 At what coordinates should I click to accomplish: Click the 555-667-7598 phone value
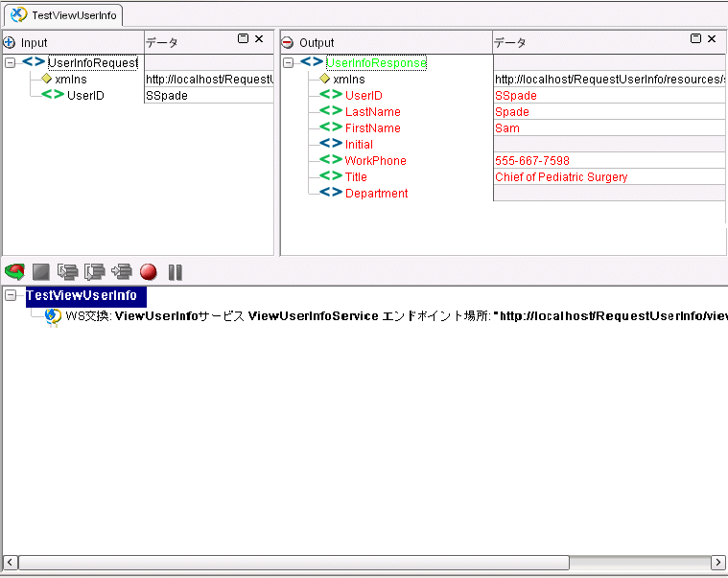[609, 160]
